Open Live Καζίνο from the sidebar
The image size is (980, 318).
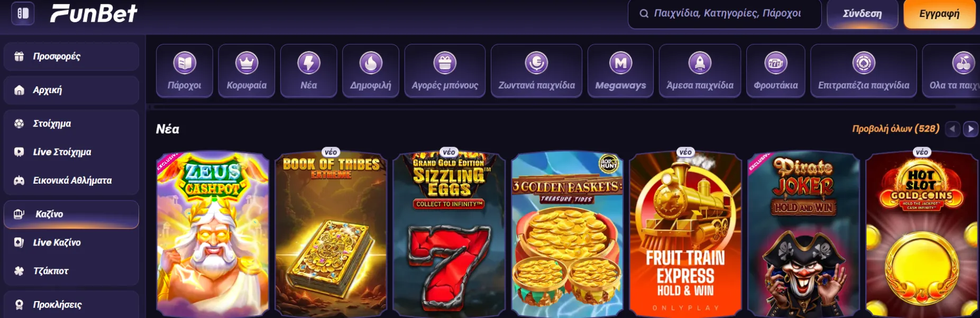point(71,242)
